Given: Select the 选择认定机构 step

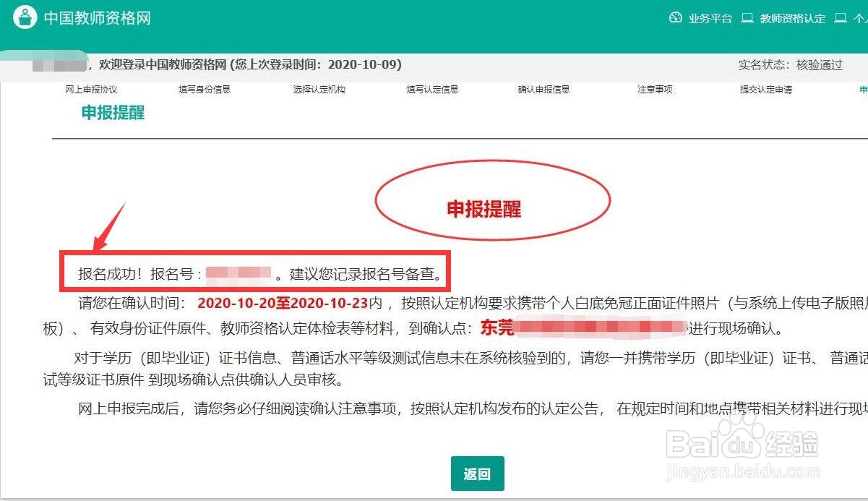Looking at the screenshot, I should (x=318, y=89).
